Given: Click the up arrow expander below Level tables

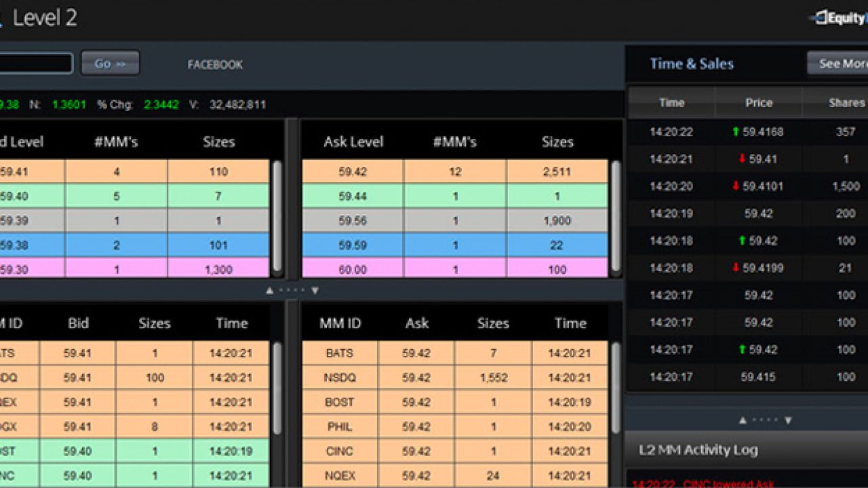Looking at the screenshot, I should click(269, 290).
